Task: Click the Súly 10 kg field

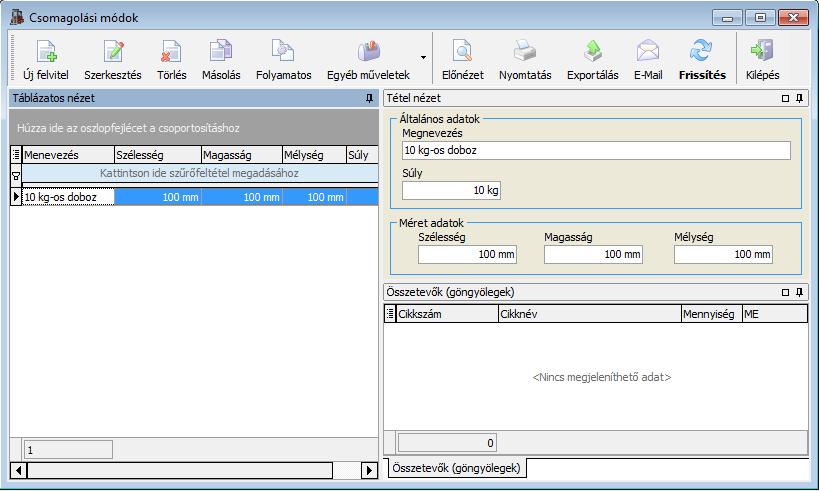Action: [x=451, y=190]
